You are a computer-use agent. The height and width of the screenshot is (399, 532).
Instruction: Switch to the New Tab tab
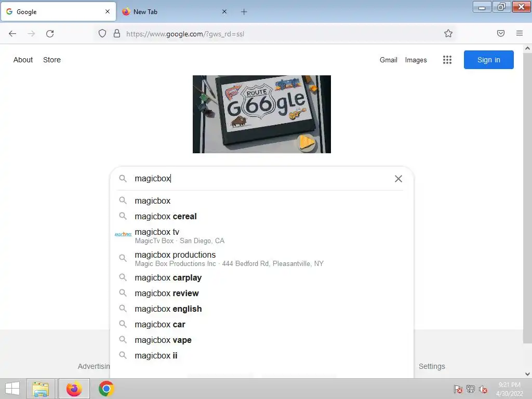coord(175,11)
